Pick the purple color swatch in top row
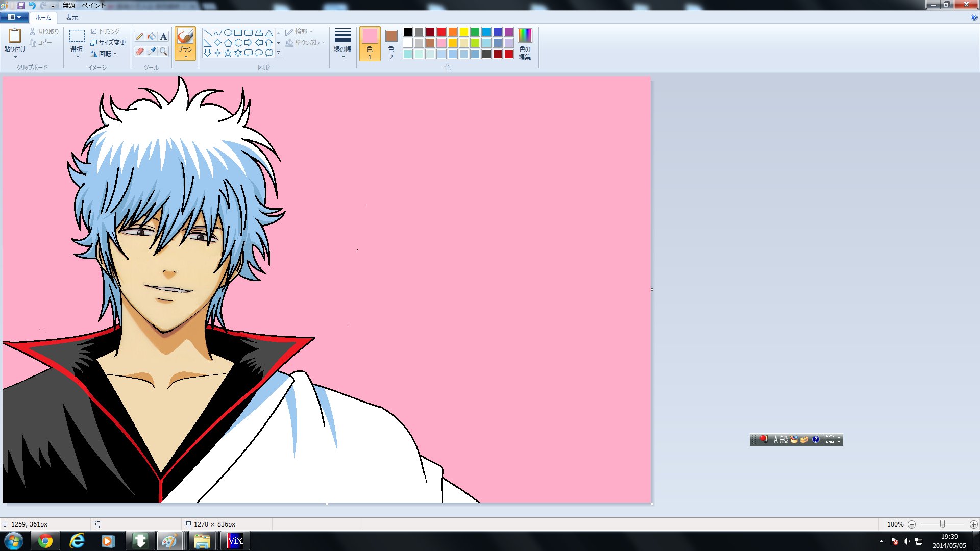Viewport: 980px width, 551px height. (509, 32)
